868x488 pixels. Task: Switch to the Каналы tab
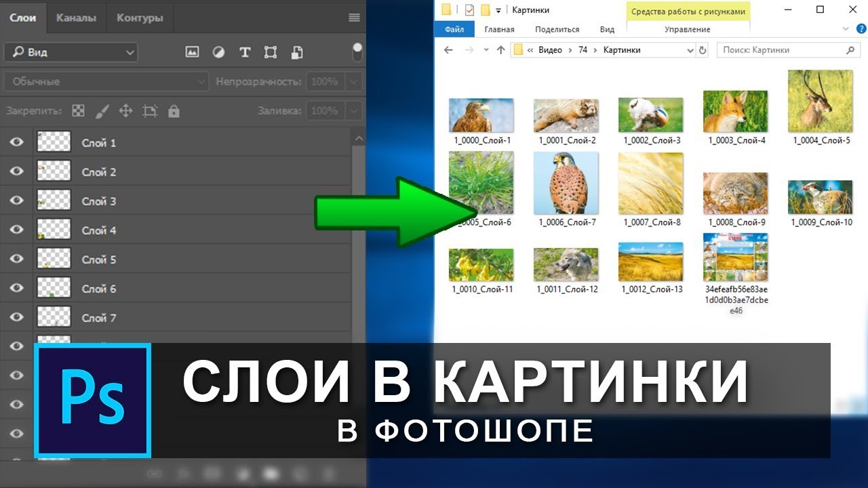(76, 18)
